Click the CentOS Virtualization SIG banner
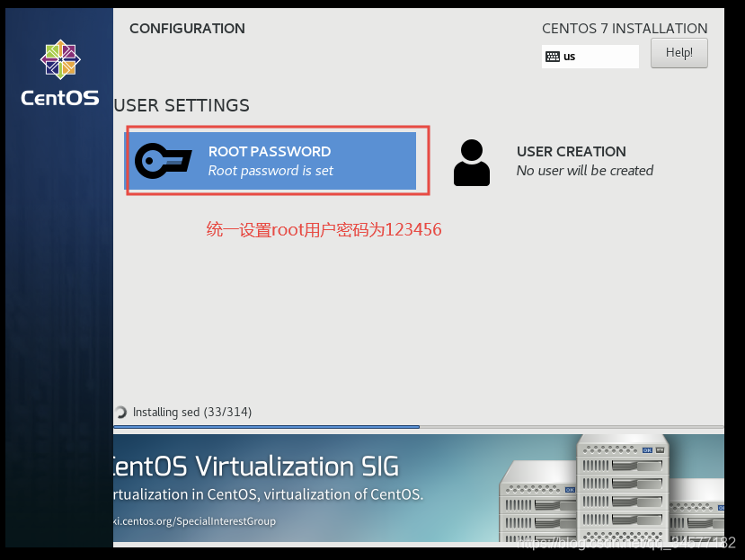745x560 pixels. click(x=419, y=488)
